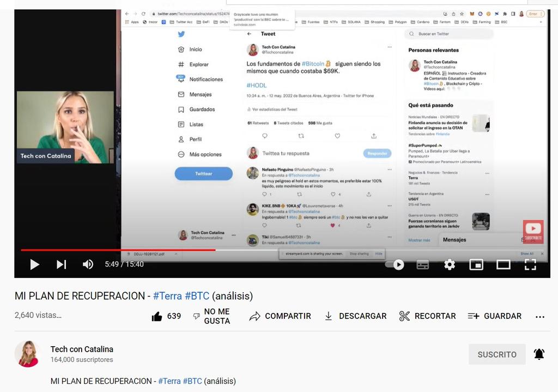This screenshot has height=392, width=558.
Task: Open Listas in Twitter sidebar
Action: click(190, 124)
